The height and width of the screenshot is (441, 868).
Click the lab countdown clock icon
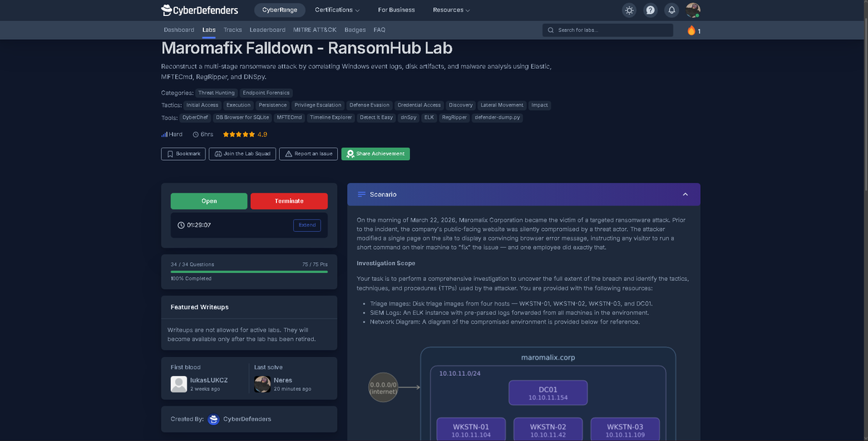click(181, 225)
